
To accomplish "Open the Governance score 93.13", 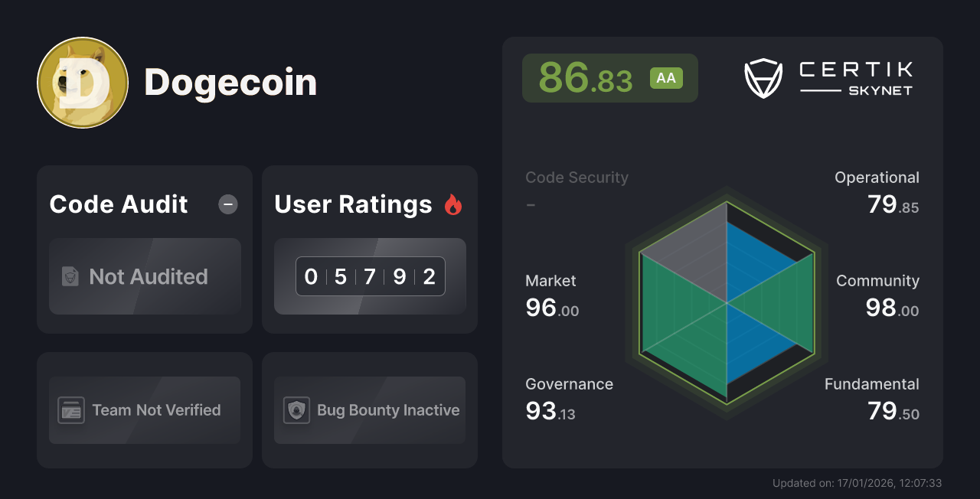I will (550, 412).
